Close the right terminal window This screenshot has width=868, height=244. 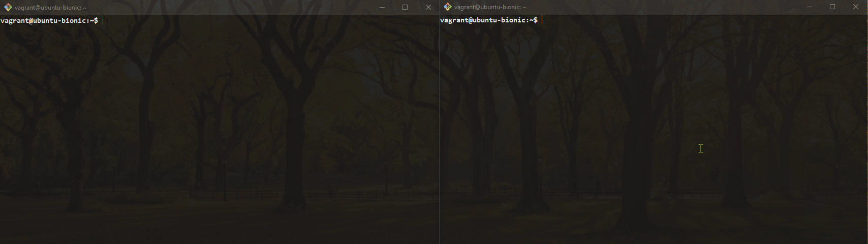(856, 7)
